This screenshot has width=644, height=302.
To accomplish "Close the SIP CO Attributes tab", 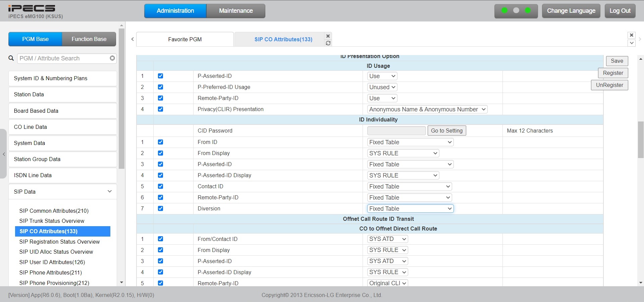I will 328,36.
